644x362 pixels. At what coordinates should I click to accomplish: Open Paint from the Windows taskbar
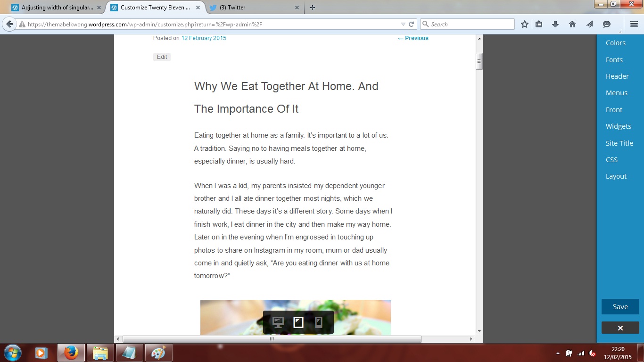[158, 353]
